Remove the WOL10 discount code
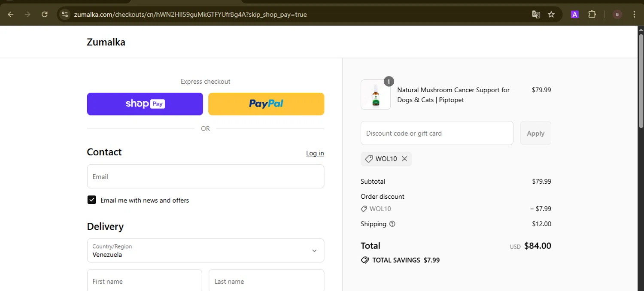 point(404,159)
